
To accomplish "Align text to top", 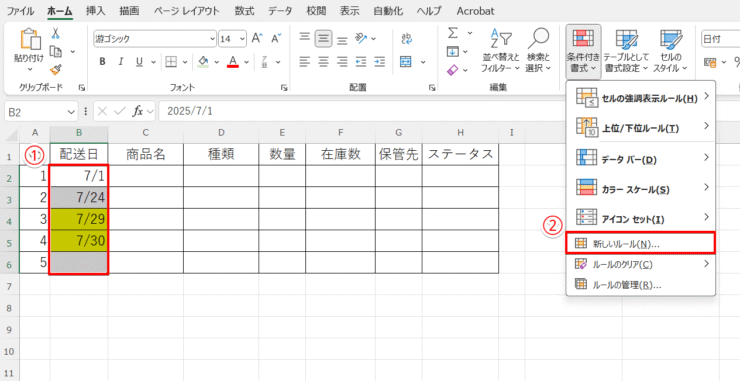I will [x=305, y=38].
